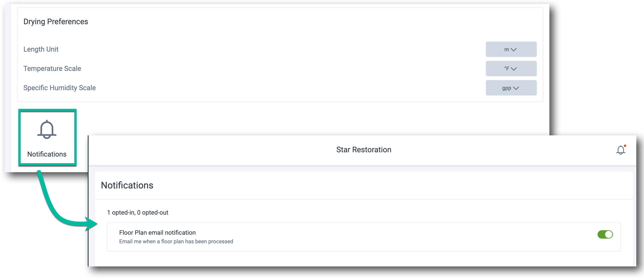
Task: Expand the Specific Humidity Scale gpp selector
Action: [x=511, y=88]
